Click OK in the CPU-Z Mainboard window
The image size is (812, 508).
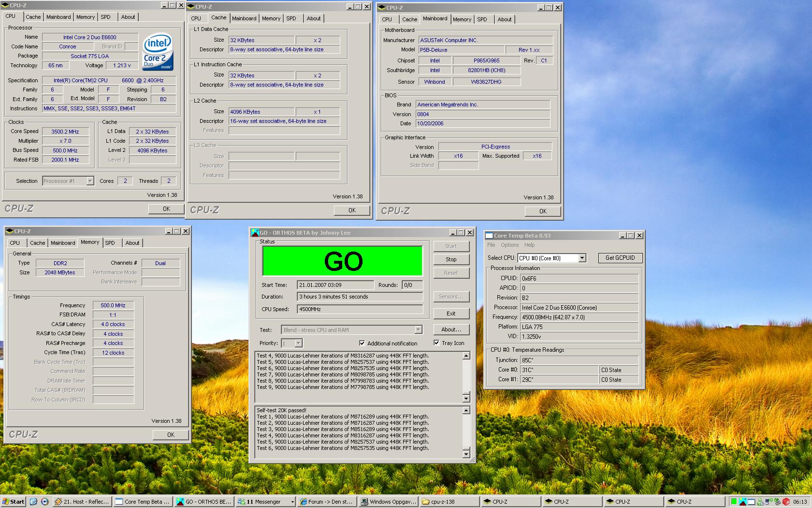[543, 211]
